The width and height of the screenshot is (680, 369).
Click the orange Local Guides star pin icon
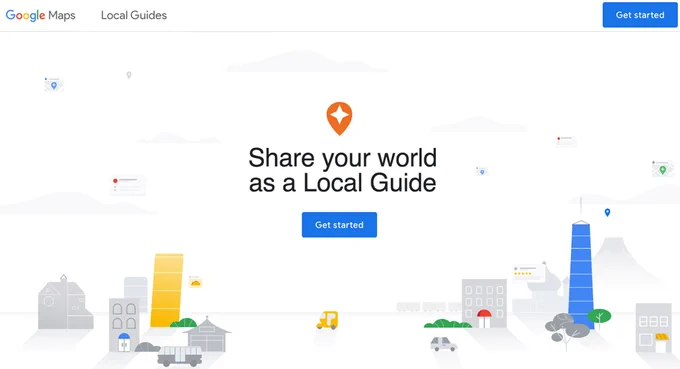click(x=339, y=118)
